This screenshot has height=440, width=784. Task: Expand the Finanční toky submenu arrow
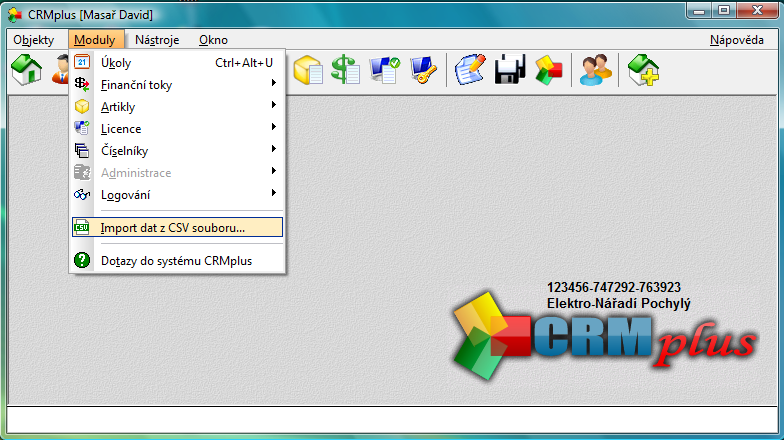(274, 82)
